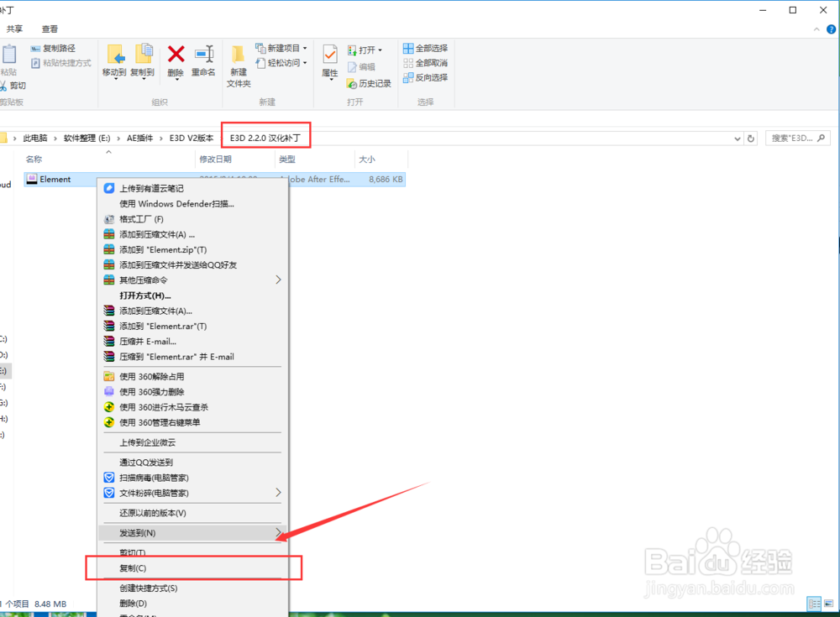Choose 使用 360管理右键菜单
Screen dimensions: 840x617
(193, 422)
